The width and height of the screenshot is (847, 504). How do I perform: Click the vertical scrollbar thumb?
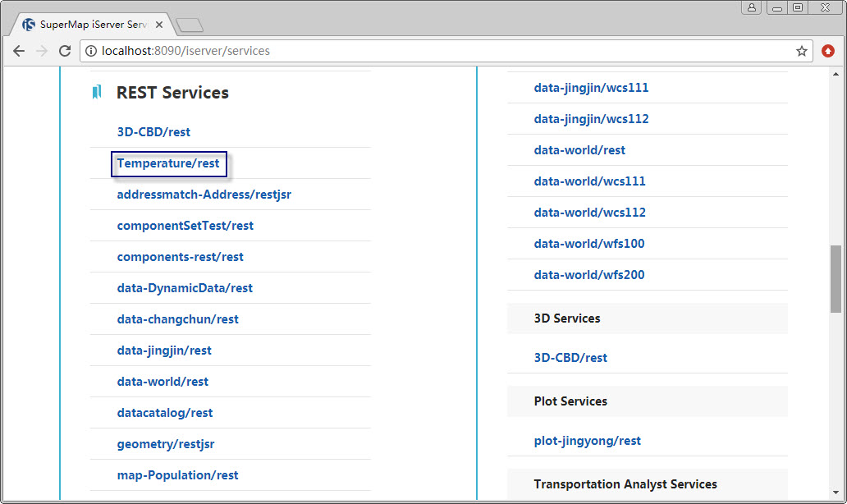836,279
